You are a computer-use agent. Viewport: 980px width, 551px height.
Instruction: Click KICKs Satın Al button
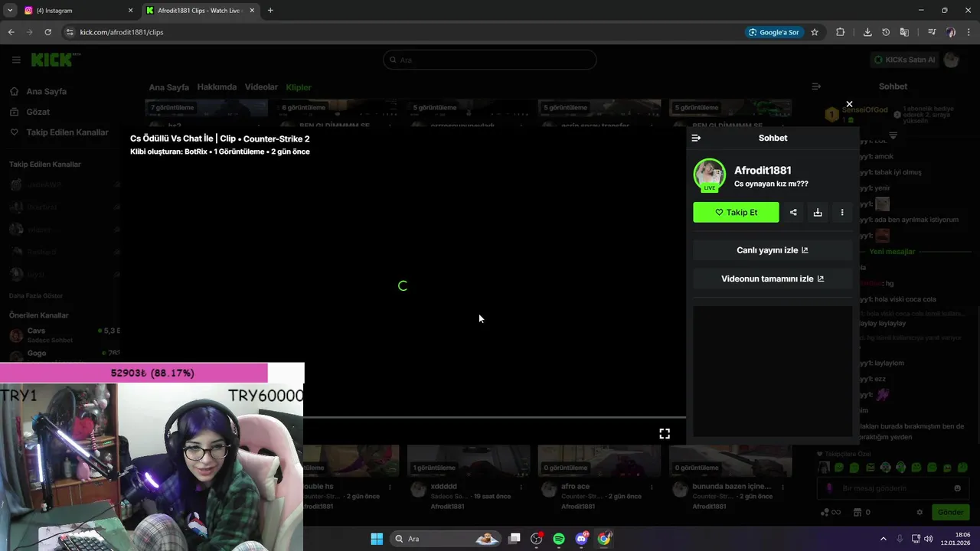(905, 60)
